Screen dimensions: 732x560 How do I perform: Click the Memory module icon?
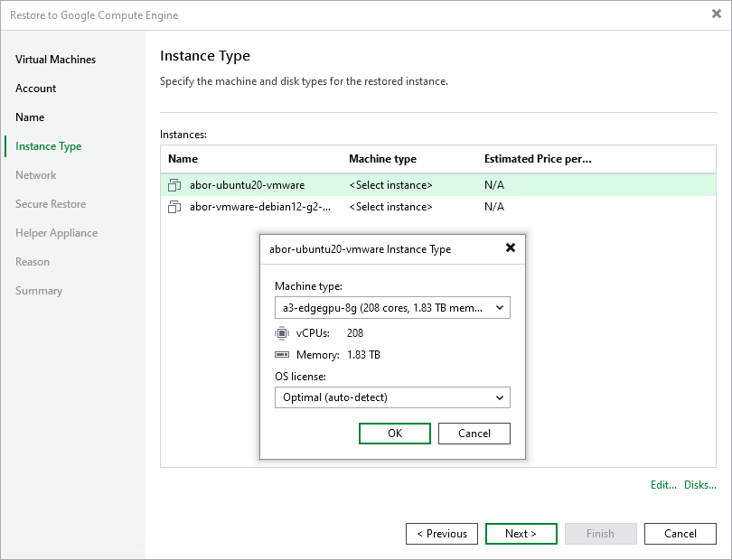(x=282, y=355)
